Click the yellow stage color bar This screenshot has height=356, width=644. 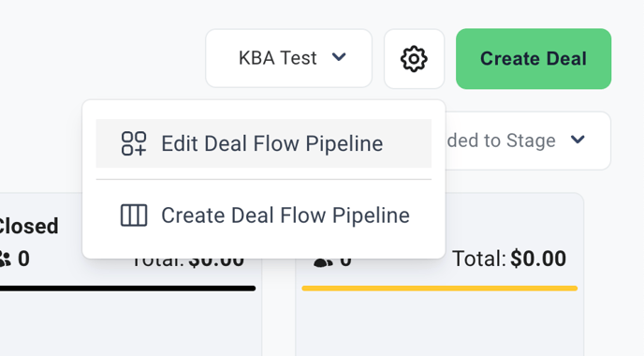click(x=440, y=289)
